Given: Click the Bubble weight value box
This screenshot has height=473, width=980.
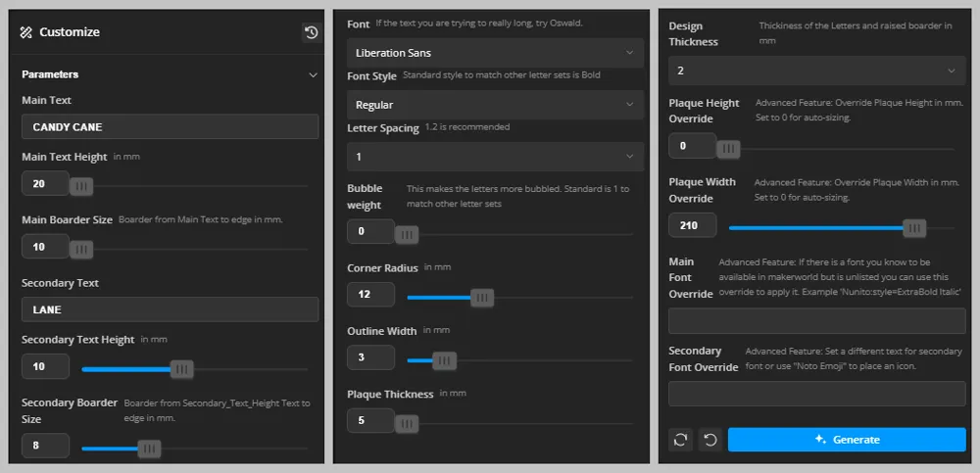Looking at the screenshot, I should click(371, 232).
